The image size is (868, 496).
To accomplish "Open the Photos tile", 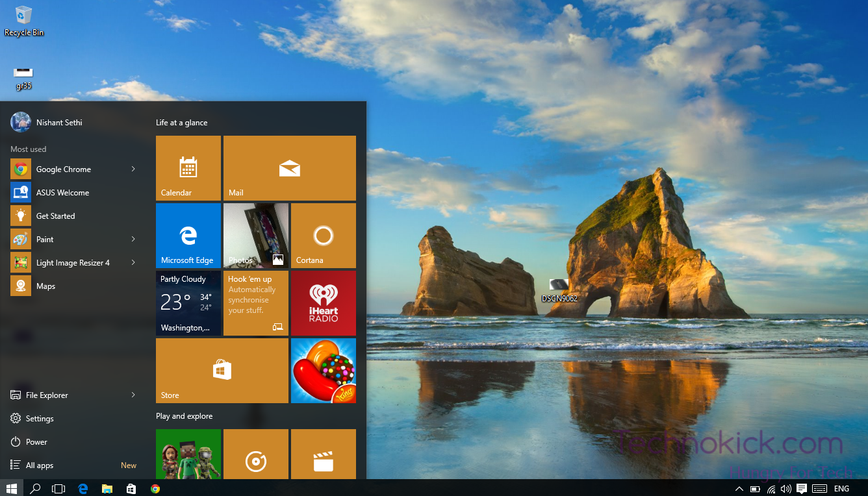I will (255, 235).
